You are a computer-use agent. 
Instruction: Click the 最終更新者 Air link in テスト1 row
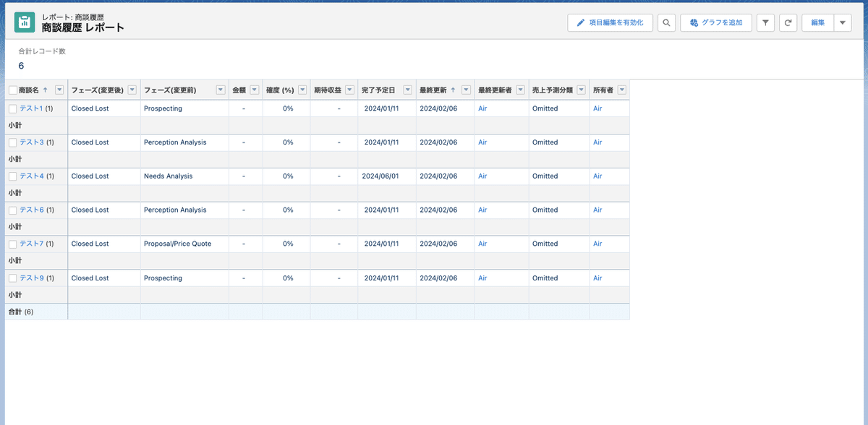pos(482,108)
